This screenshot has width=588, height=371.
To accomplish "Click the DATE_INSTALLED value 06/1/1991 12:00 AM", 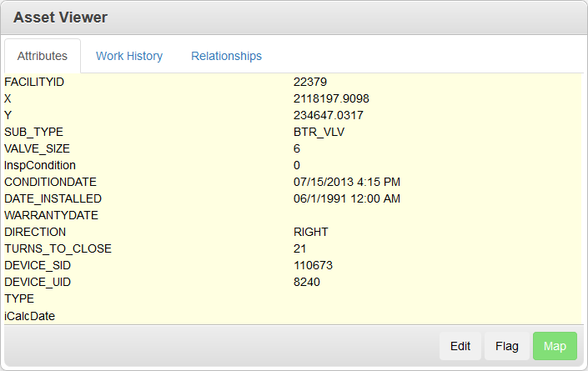I will click(347, 198).
